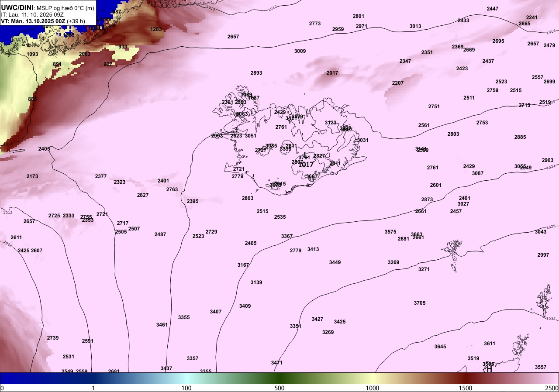559x392 pixels.
Task: Click the height value 1283
Action: 156,29
